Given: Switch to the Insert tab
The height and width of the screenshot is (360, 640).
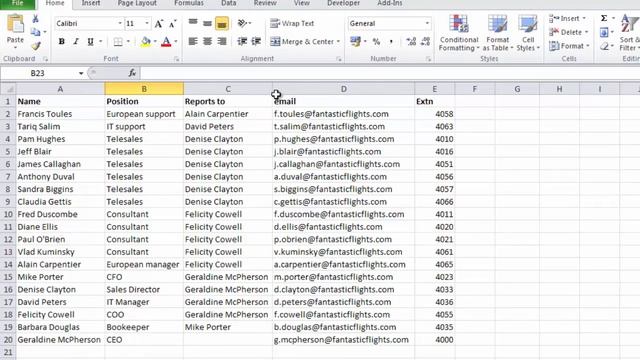Looking at the screenshot, I should (91, 4).
